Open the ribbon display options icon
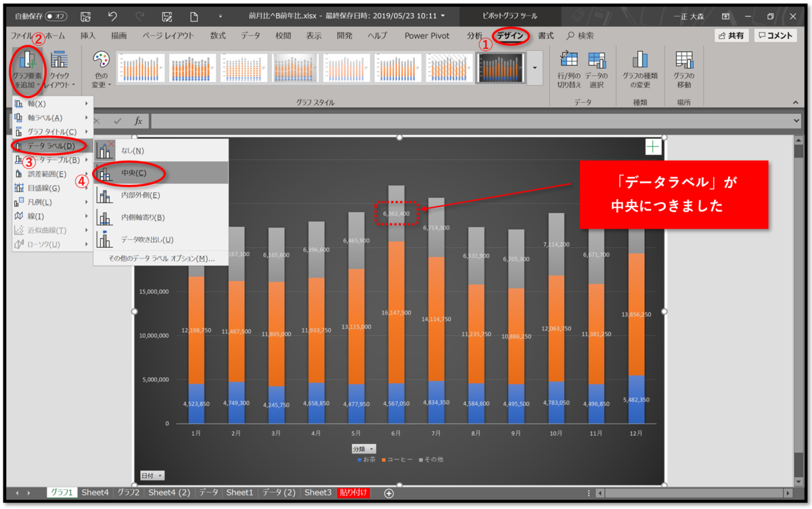 click(725, 16)
